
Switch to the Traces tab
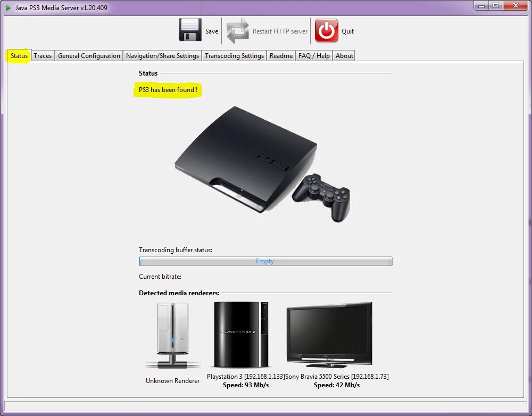(43, 55)
